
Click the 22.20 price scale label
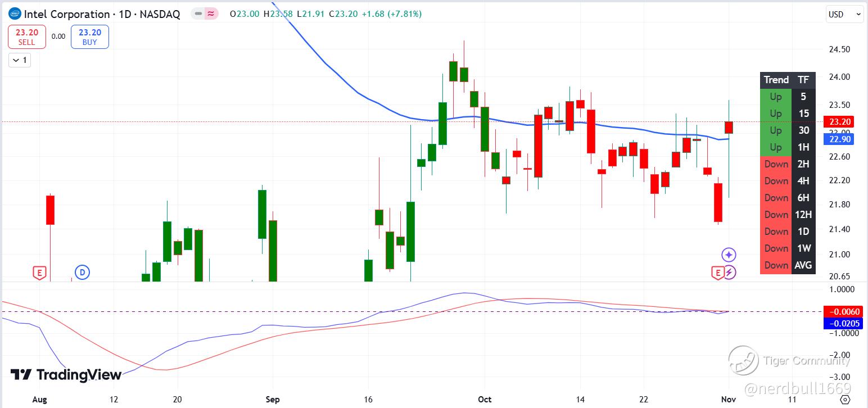click(840, 180)
